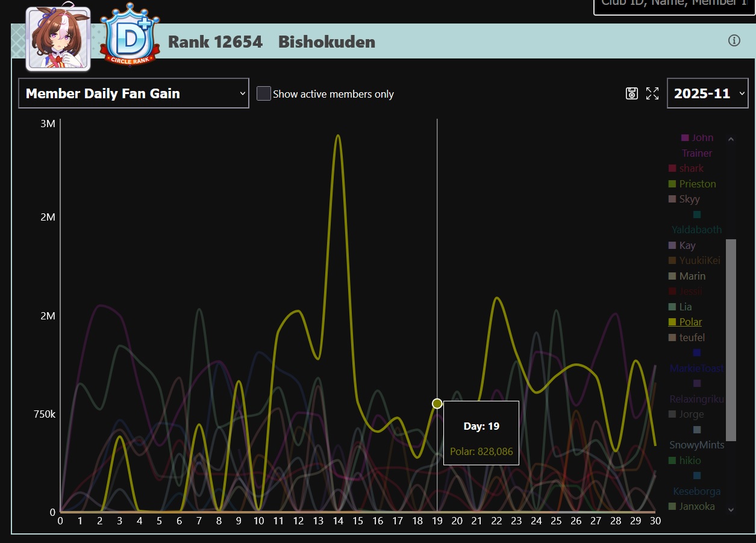Image resolution: width=756 pixels, height=543 pixels.
Task: Toggle Janxoka series in legend
Action: [692, 506]
